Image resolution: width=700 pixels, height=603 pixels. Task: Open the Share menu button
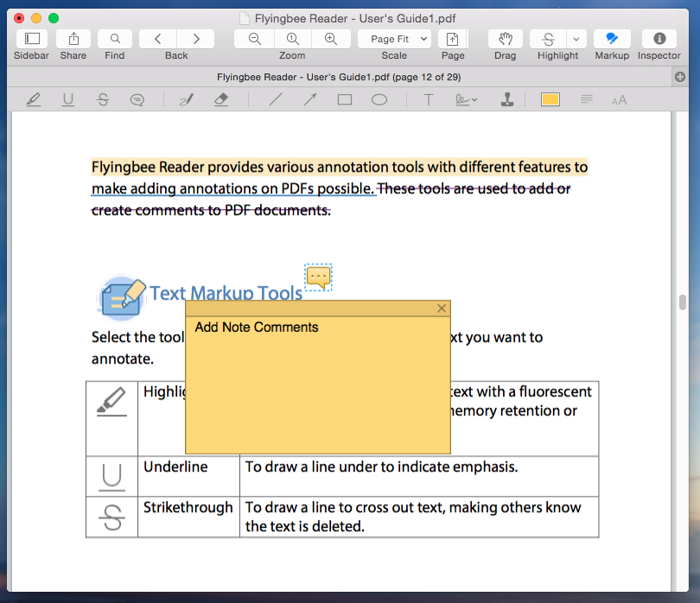tap(73, 39)
